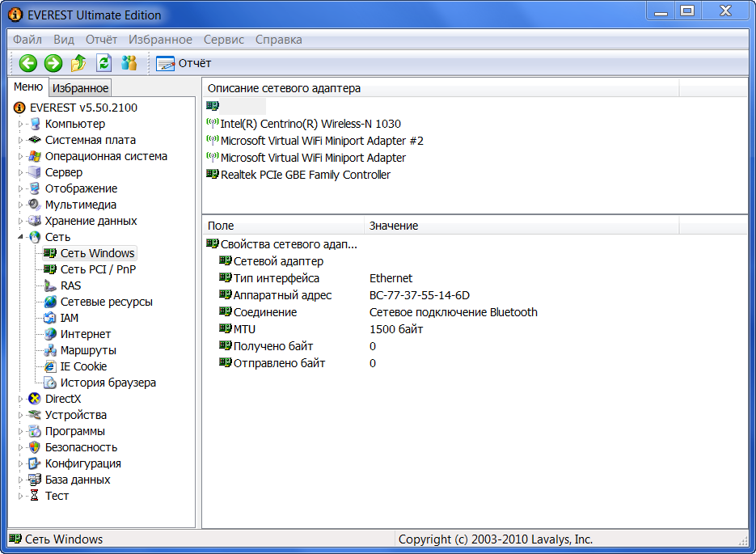The width and height of the screenshot is (756, 554).
Task: Expand the Устройства tree node
Action: point(20,415)
